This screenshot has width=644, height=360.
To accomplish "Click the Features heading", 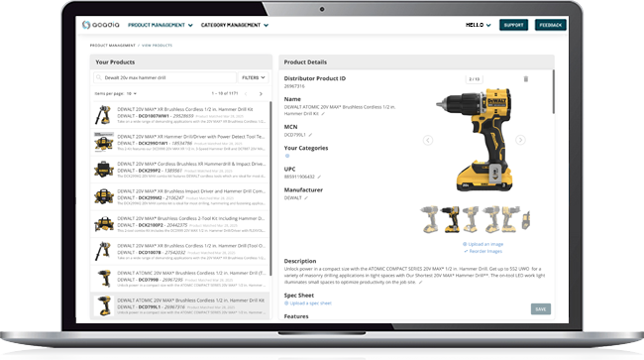I will coord(296,316).
